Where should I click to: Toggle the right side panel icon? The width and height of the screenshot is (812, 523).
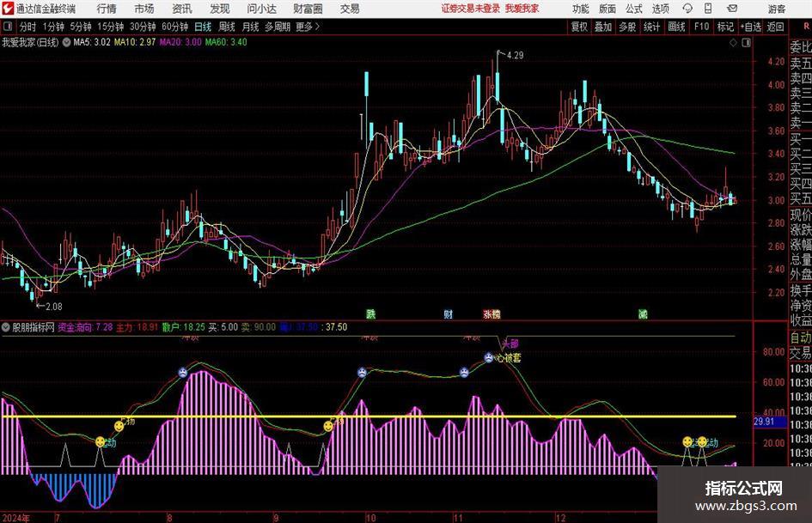pyautogui.click(x=746, y=43)
